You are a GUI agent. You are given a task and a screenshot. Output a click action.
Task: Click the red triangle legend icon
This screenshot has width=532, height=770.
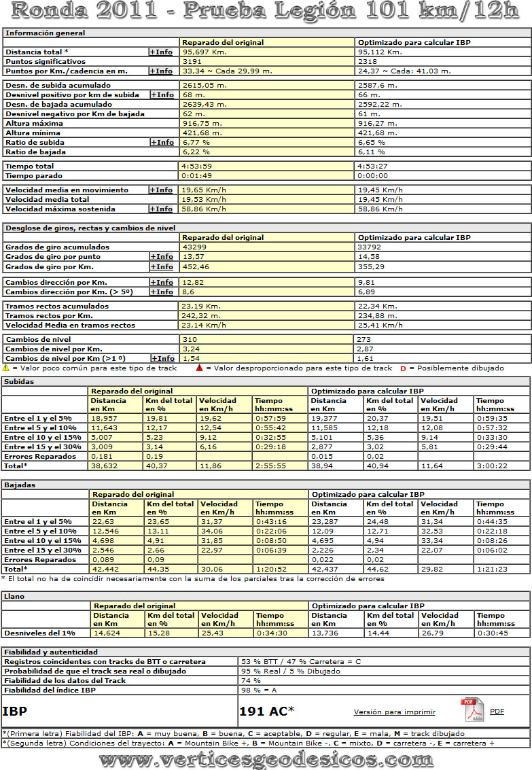(x=199, y=368)
